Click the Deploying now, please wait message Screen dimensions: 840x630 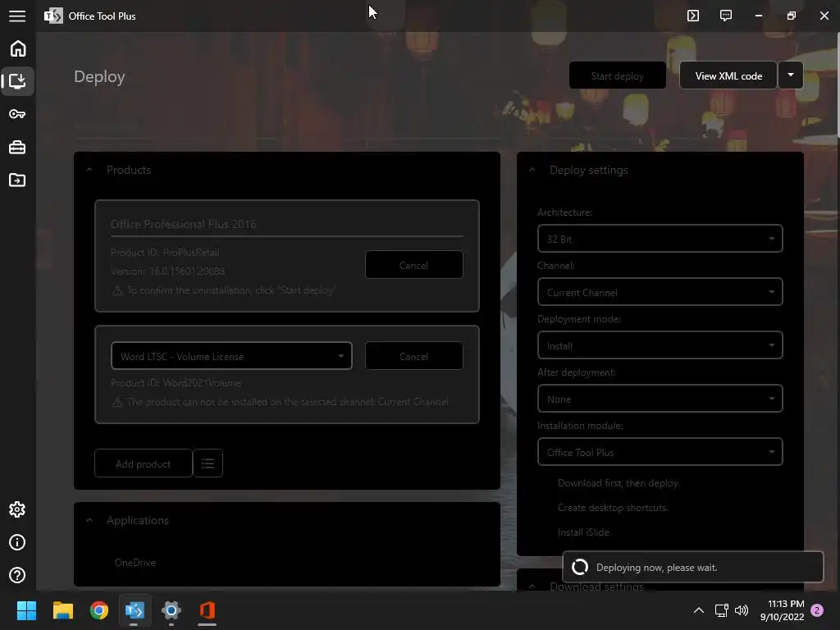point(656,568)
